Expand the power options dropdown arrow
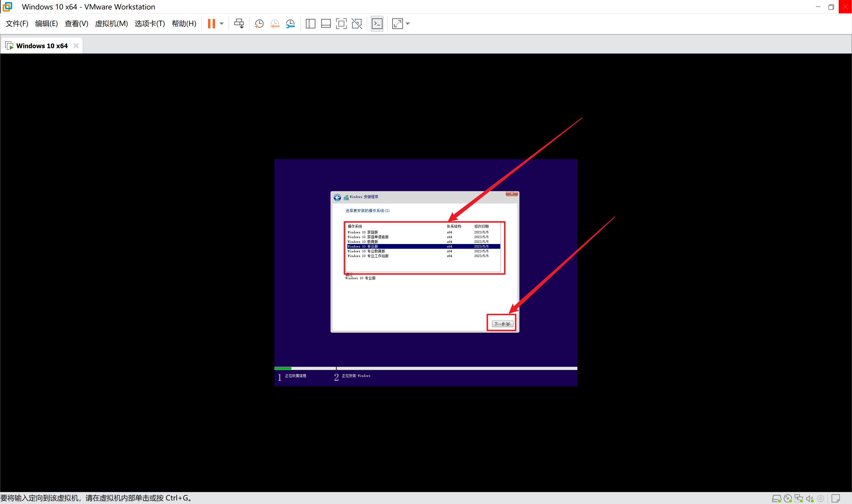Image resolution: width=852 pixels, height=504 pixels. pos(222,24)
